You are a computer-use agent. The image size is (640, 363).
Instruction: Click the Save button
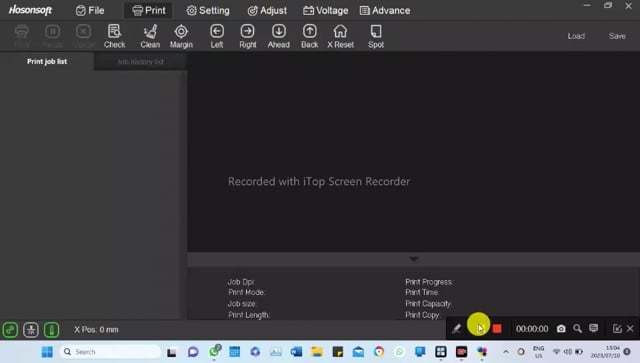click(617, 36)
